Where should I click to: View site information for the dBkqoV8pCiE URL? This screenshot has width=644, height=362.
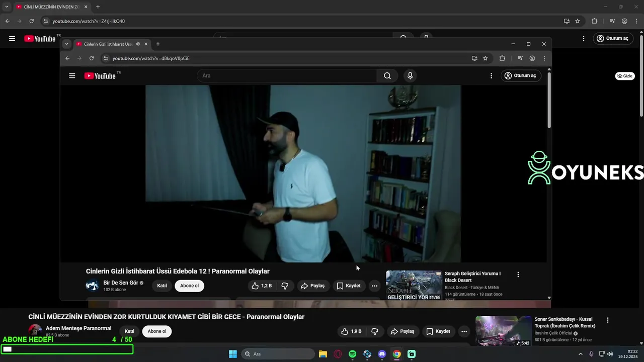click(x=106, y=58)
